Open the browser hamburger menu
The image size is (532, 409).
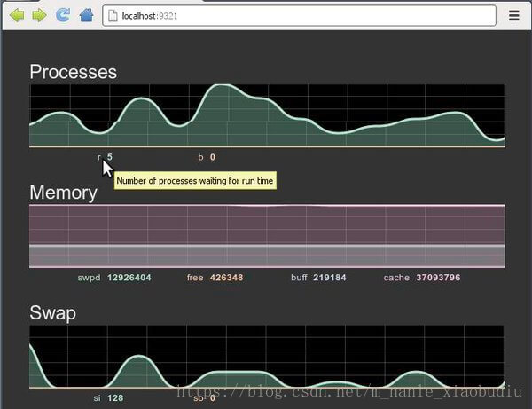click(x=514, y=15)
